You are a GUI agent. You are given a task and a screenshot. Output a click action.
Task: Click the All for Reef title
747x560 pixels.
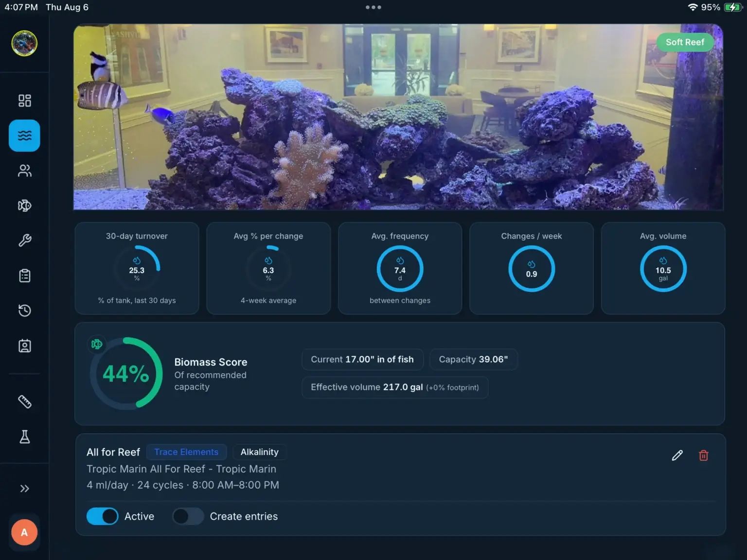113,452
